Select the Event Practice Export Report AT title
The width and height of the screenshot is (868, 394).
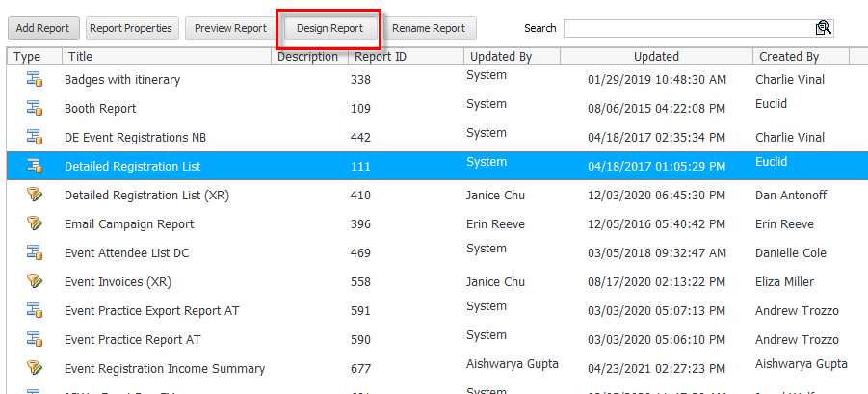151,310
